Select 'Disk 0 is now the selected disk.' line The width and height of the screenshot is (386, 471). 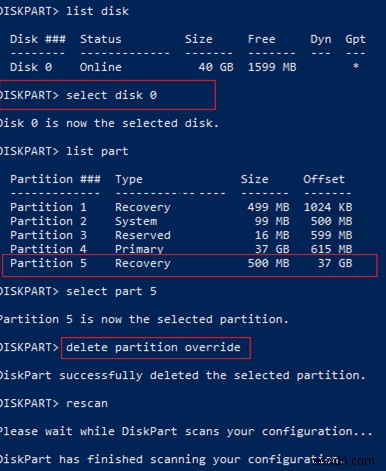pos(109,123)
